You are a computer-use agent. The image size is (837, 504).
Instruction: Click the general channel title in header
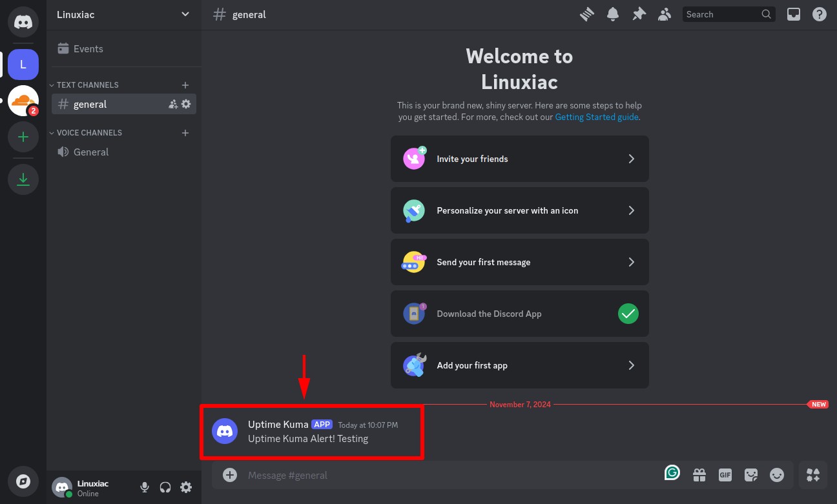click(x=249, y=14)
